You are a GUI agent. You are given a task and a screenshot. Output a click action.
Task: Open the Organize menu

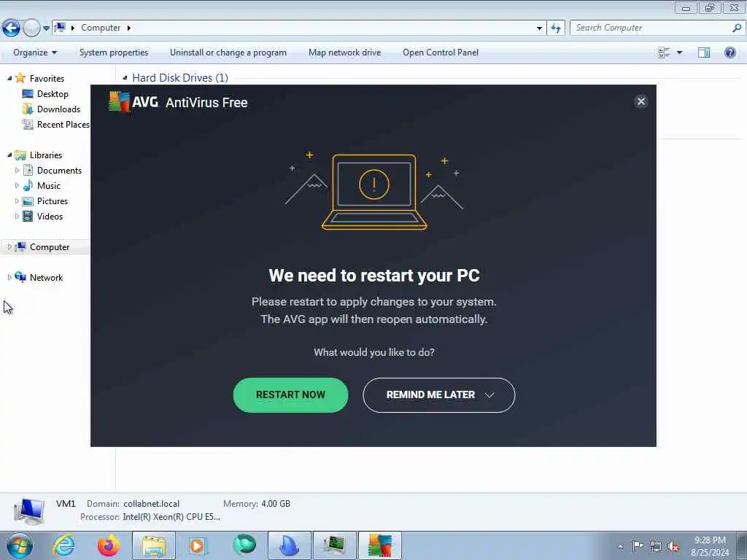[35, 52]
